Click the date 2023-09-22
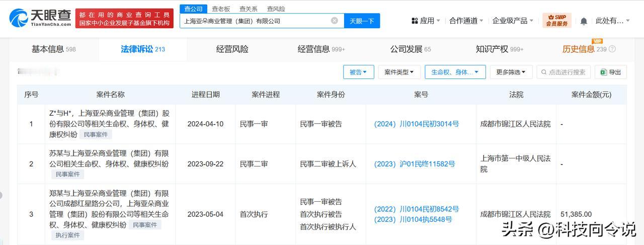Viewport: 644px width, 245px height. point(205,164)
